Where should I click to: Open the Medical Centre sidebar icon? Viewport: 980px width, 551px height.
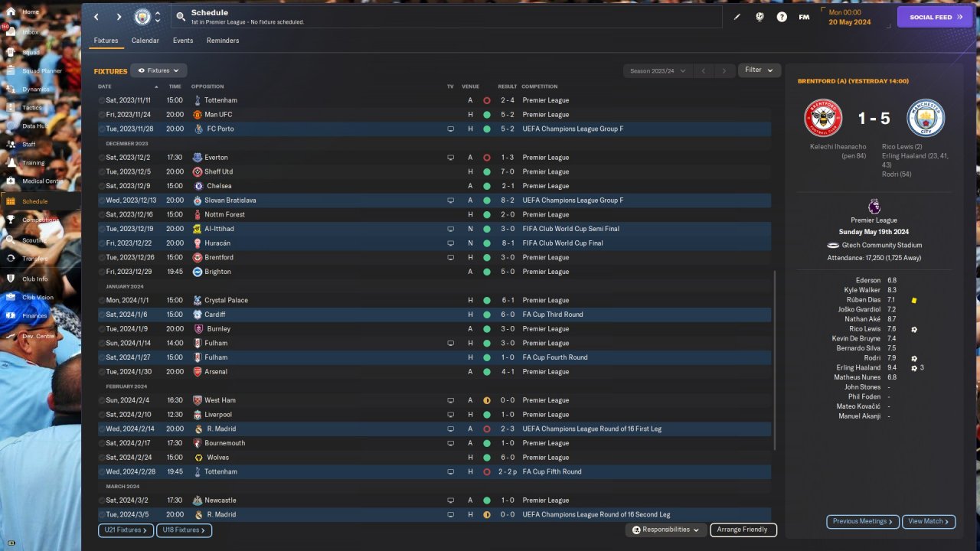click(x=11, y=181)
